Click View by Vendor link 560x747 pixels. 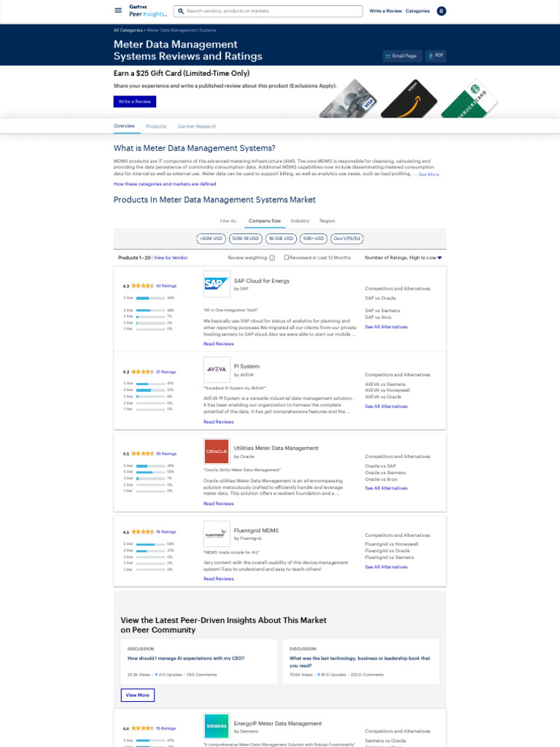point(171,258)
